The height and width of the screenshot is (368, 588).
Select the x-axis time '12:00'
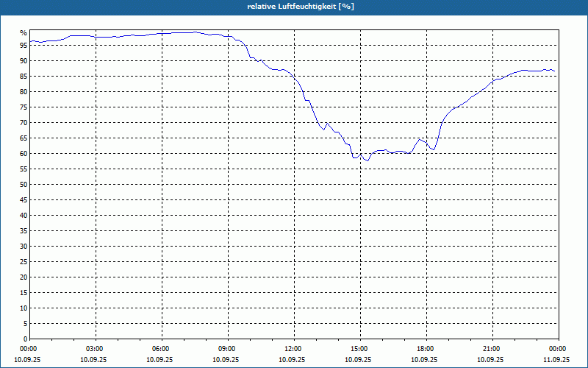(x=295, y=349)
